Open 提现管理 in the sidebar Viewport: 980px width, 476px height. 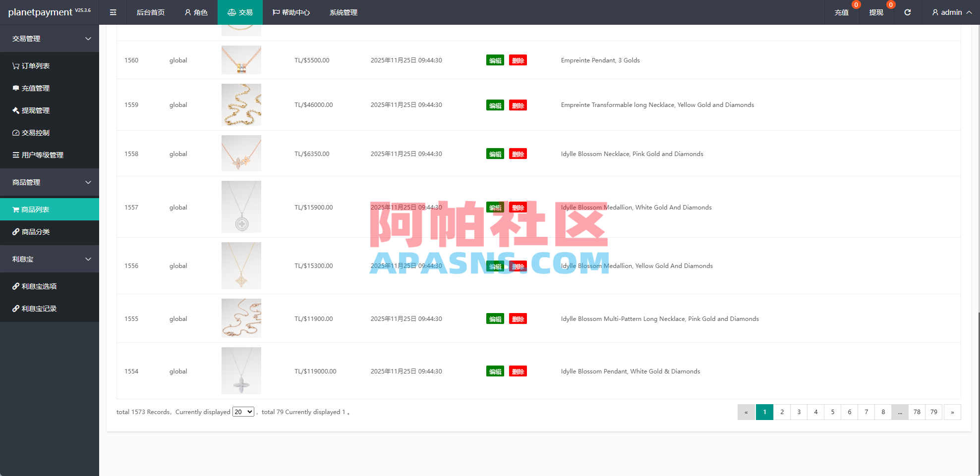[50, 110]
